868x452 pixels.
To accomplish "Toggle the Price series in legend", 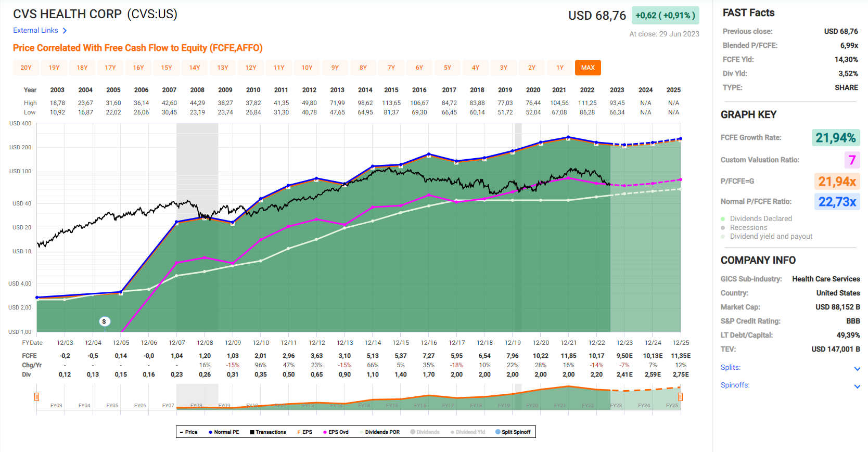I will pyautogui.click(x=188, y=432).
